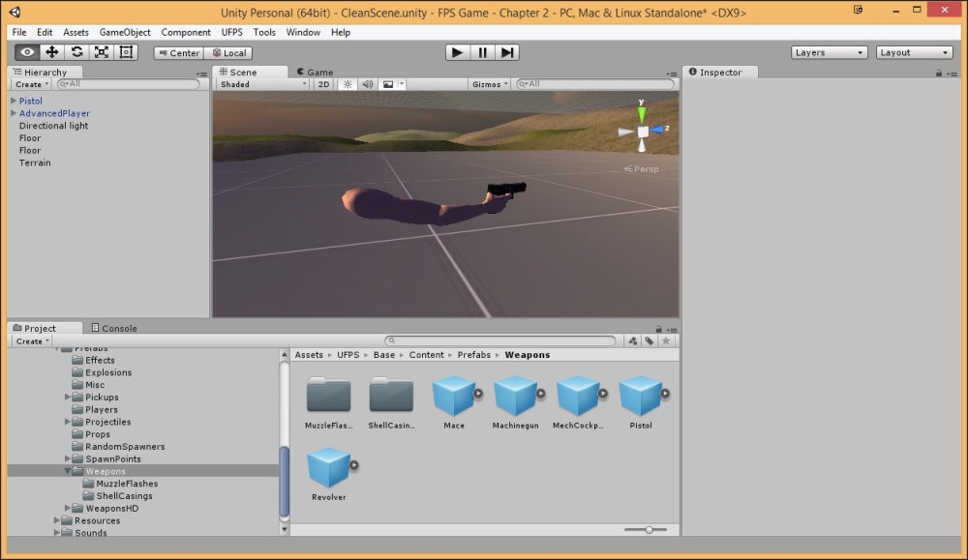Select the Rotate tool in the toolbar
The width and height of the screenshot is (968, 560).
76,52
